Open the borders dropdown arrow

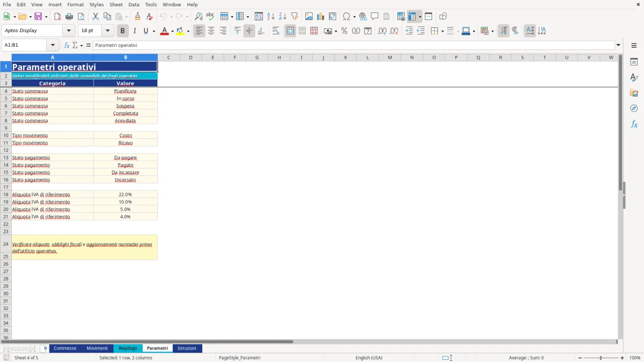tap(442, 31)
